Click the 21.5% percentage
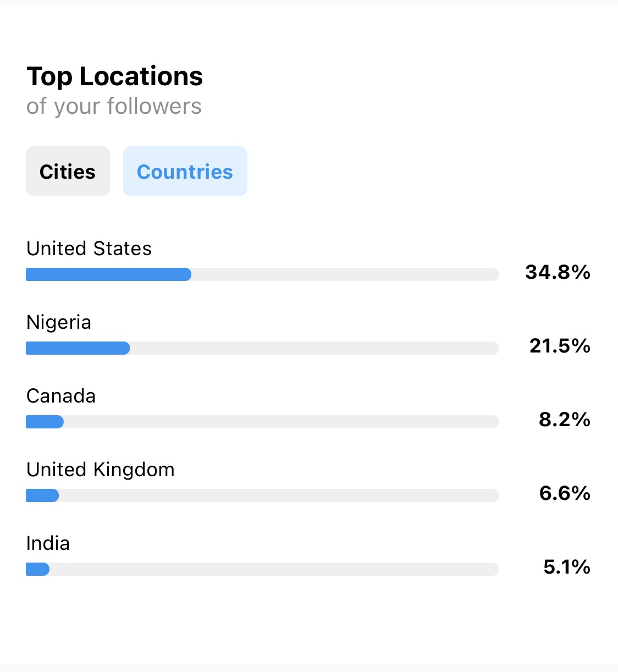The height and width of the screenshot is (672, 618). [560, 346]
